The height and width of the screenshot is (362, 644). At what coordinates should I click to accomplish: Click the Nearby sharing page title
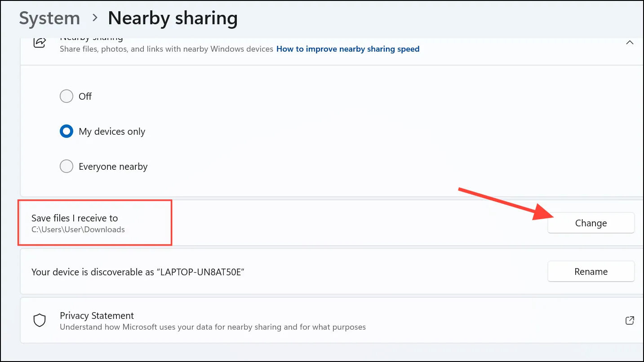coord(173,18)
